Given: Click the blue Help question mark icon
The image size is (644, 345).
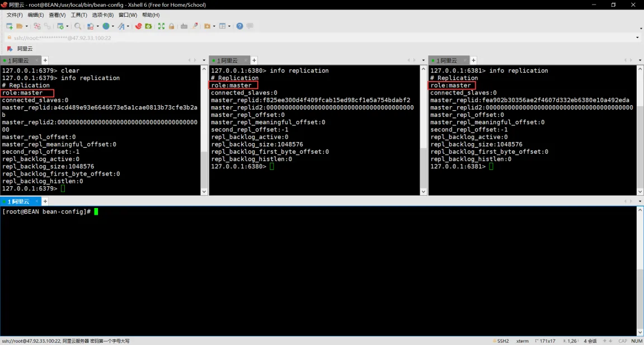Looking at the screenshot, I should coord(239,26).
